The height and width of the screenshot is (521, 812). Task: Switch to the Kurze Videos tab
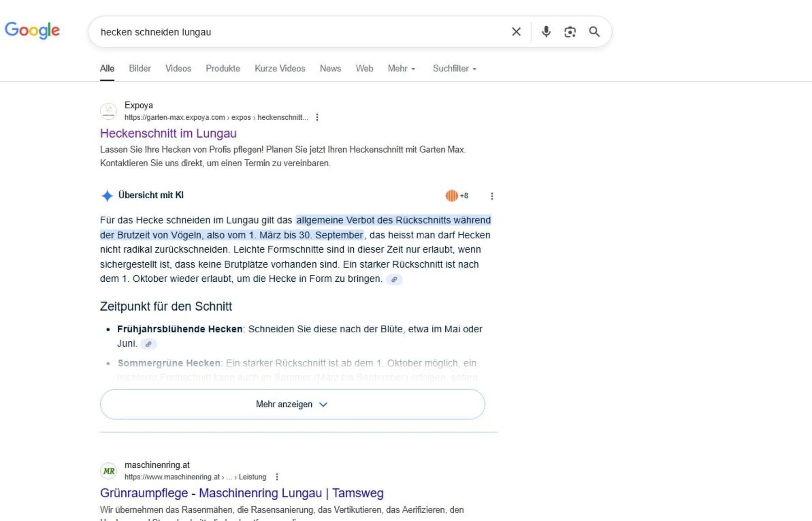(x=280, y=69)
